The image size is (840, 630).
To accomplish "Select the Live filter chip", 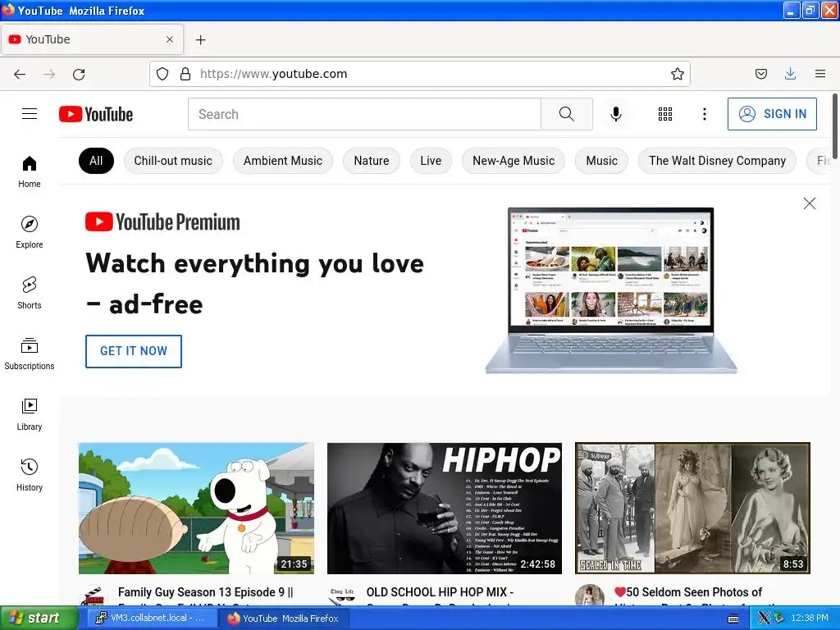I will click(431, 161).
